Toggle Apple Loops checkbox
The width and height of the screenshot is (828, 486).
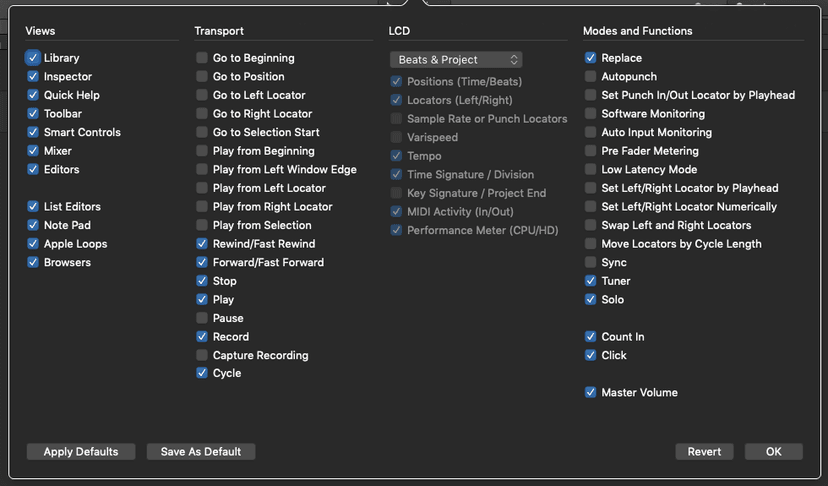[33, 244]
